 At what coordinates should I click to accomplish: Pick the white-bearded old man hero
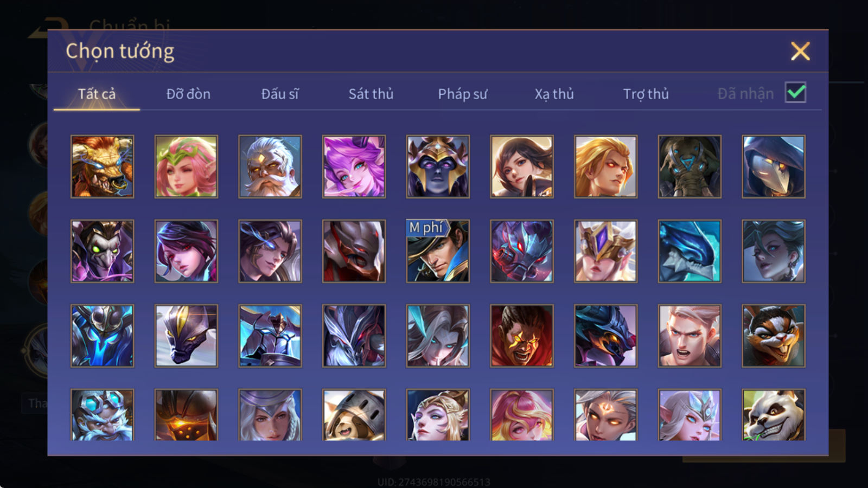coord(270,166)
